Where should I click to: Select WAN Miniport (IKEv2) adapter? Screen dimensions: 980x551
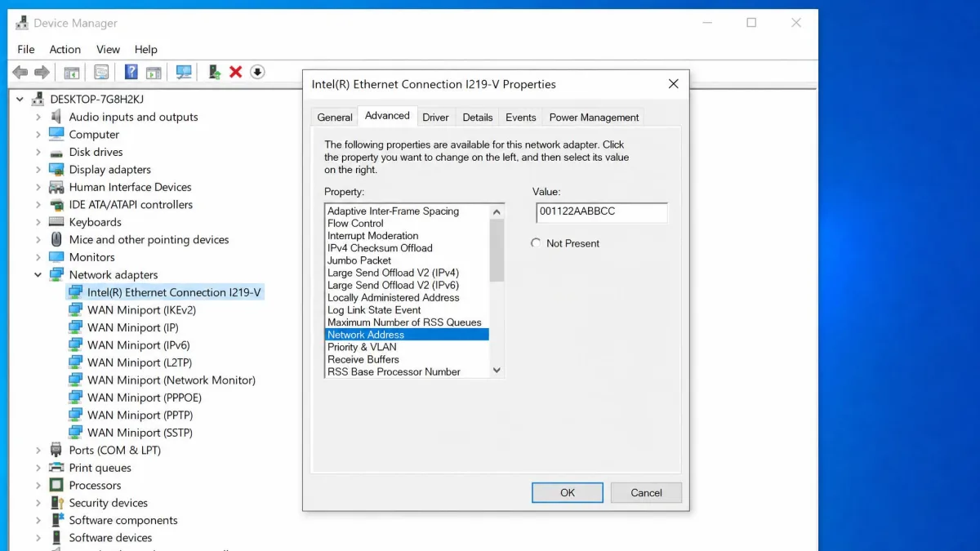[x=141, y=310]
